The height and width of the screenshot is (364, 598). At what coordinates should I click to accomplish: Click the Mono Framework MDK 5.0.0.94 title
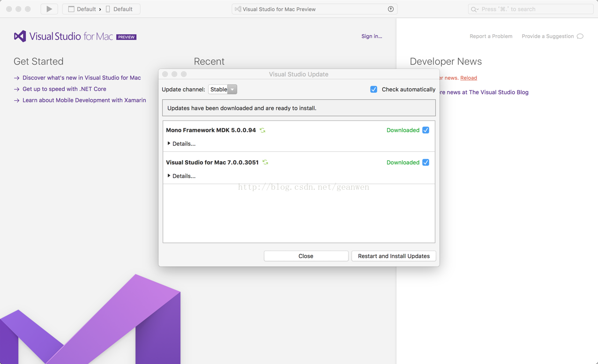click(211, 130)
